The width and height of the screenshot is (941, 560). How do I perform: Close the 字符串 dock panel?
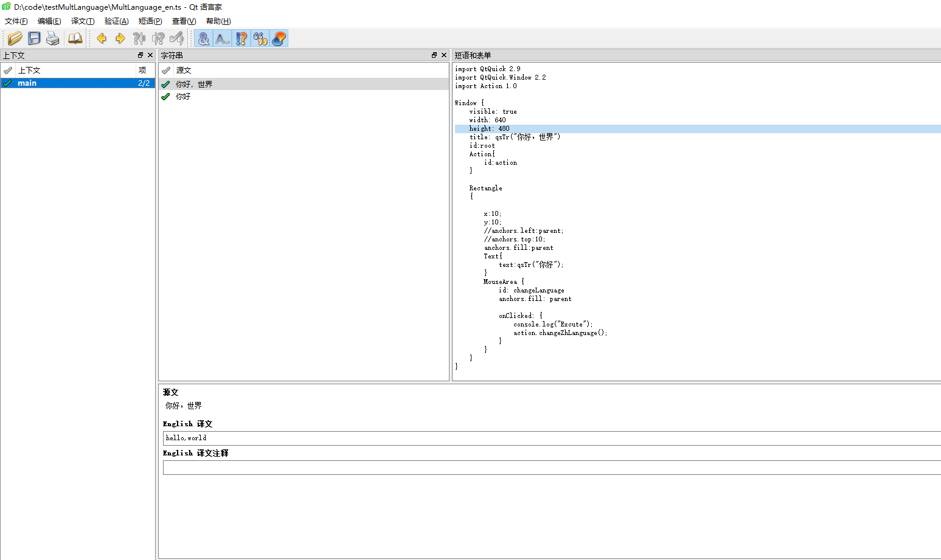click(x=444, y=55)
